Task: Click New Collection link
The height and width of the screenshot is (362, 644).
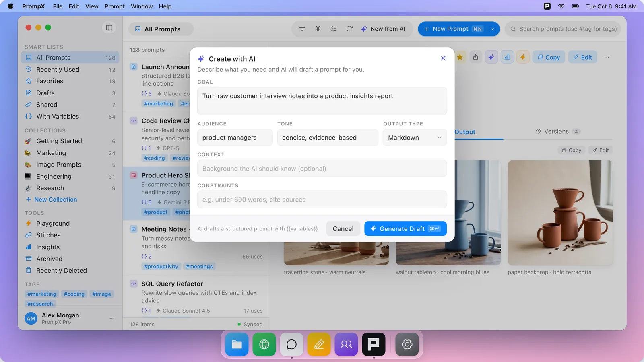Action: [x=51, y=200]
